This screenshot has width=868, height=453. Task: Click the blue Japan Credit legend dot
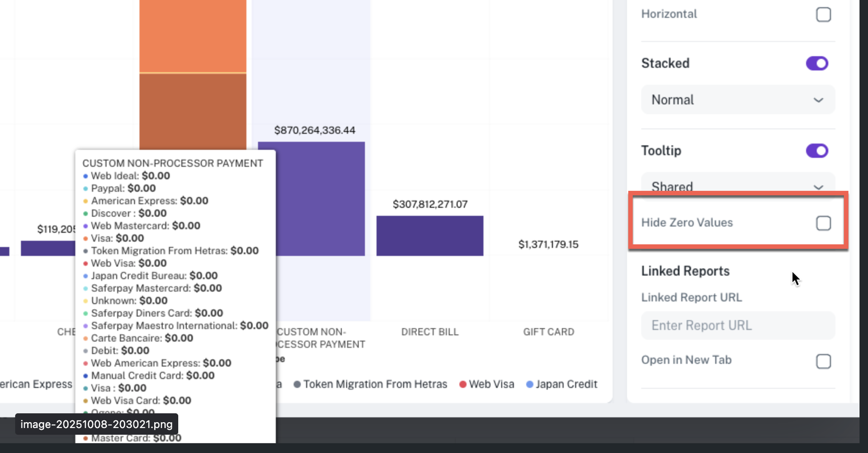pos(530,385)
